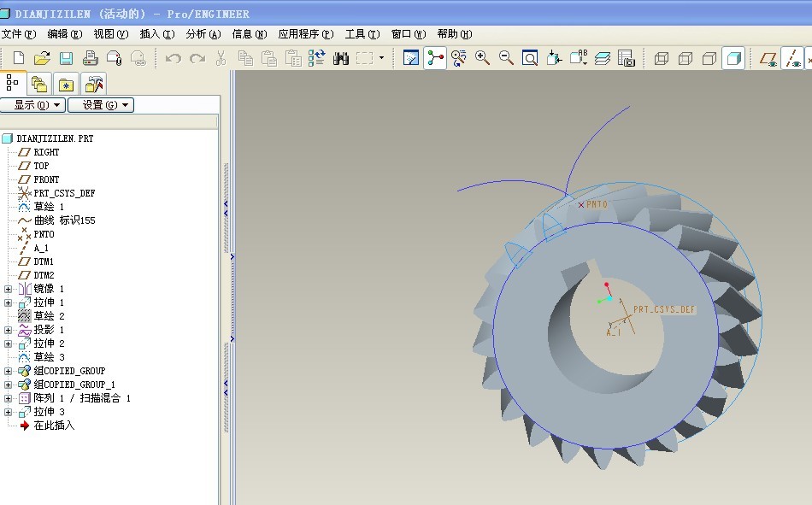Expand the 拉伸 1 feature node

coord(8,302)
